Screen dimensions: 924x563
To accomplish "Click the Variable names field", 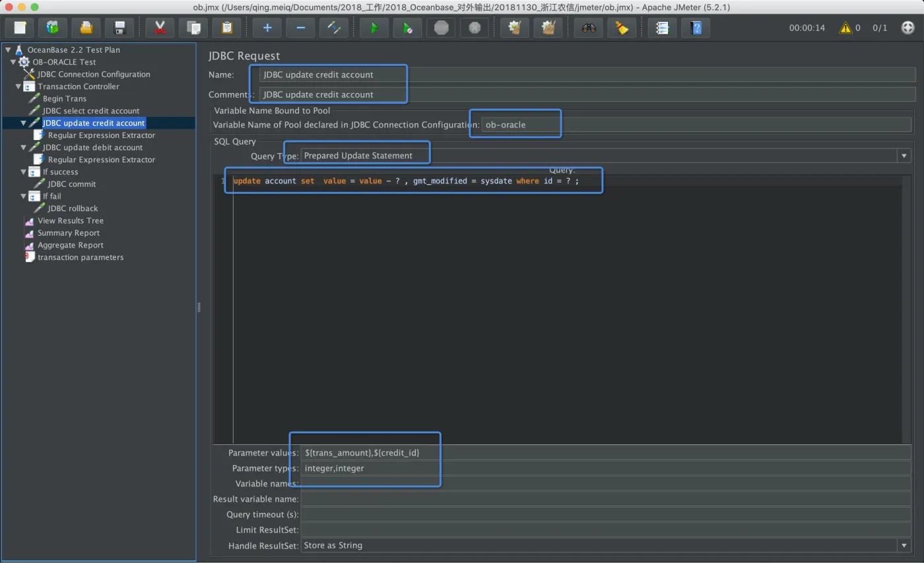I will tap(606, 484).
